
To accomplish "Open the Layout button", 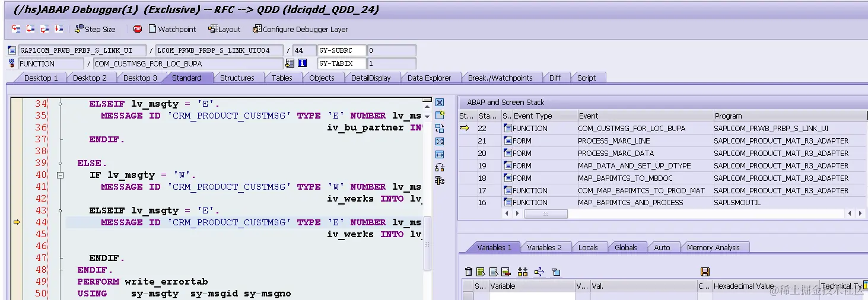I will click(x=224, y=29).
